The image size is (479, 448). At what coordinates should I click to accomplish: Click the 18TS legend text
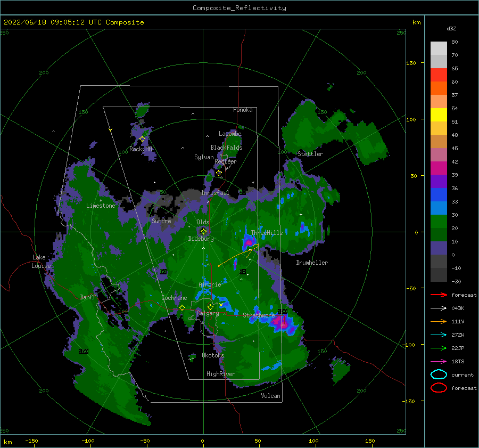[458, 362]
